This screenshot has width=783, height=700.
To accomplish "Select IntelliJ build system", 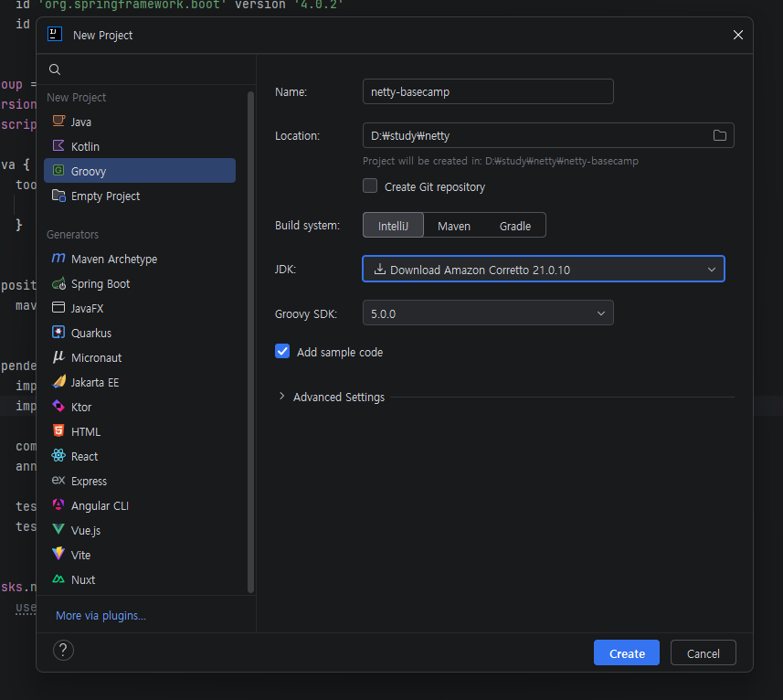I will pyautogui.click(x=393, y=226).
